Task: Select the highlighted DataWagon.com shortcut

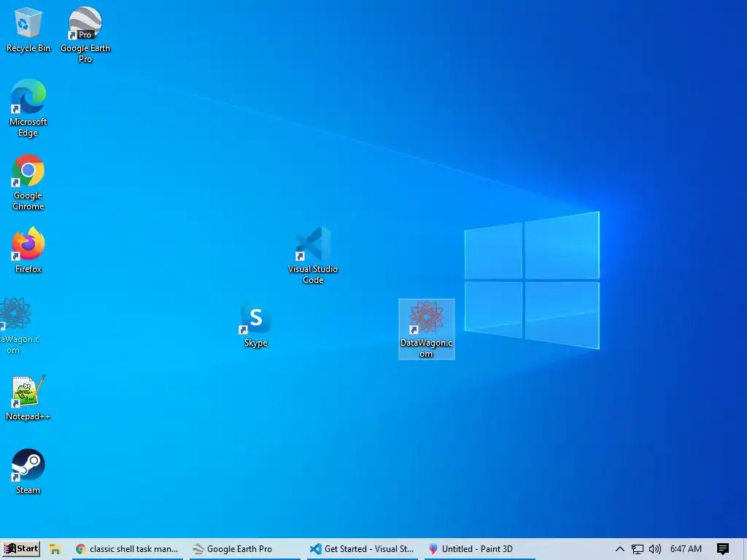Action: (x=426, y=329)
